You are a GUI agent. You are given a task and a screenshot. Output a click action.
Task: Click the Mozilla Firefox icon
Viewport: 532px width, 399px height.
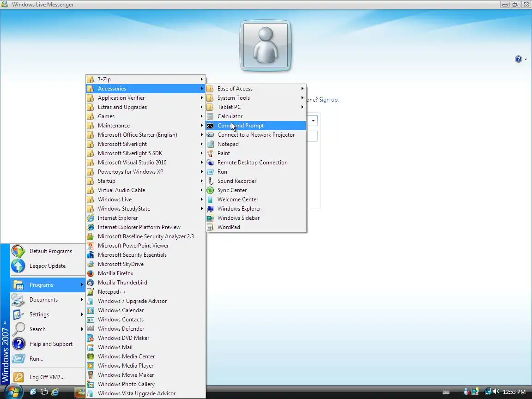point(91,273)
